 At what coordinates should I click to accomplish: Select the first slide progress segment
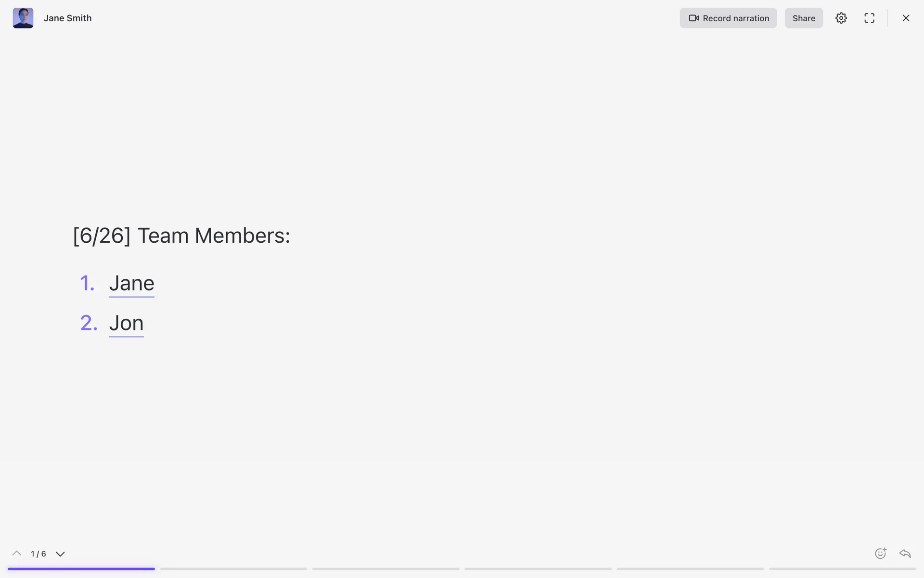81,569
